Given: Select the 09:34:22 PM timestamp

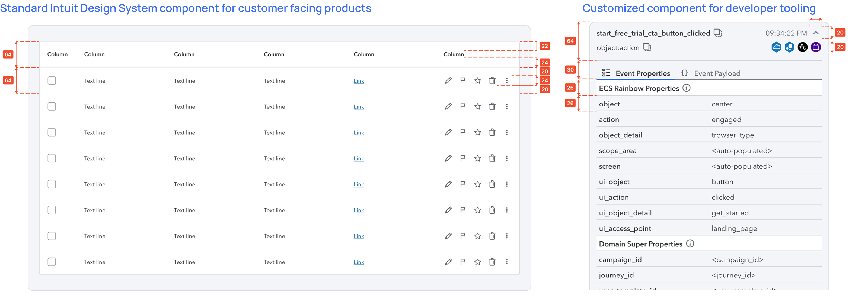Looking at the screenshot, I should (x=786, y=33).
